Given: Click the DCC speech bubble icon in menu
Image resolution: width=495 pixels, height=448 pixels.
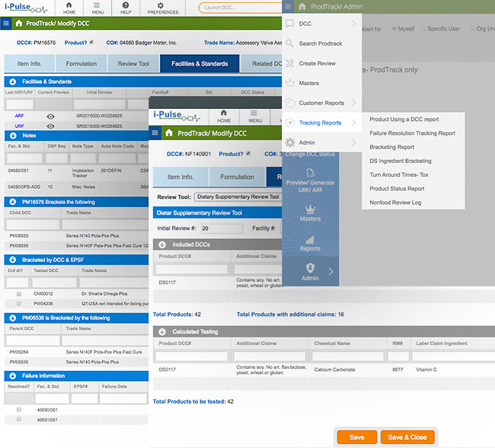Looking at the screenshot, I should (289, 24).
